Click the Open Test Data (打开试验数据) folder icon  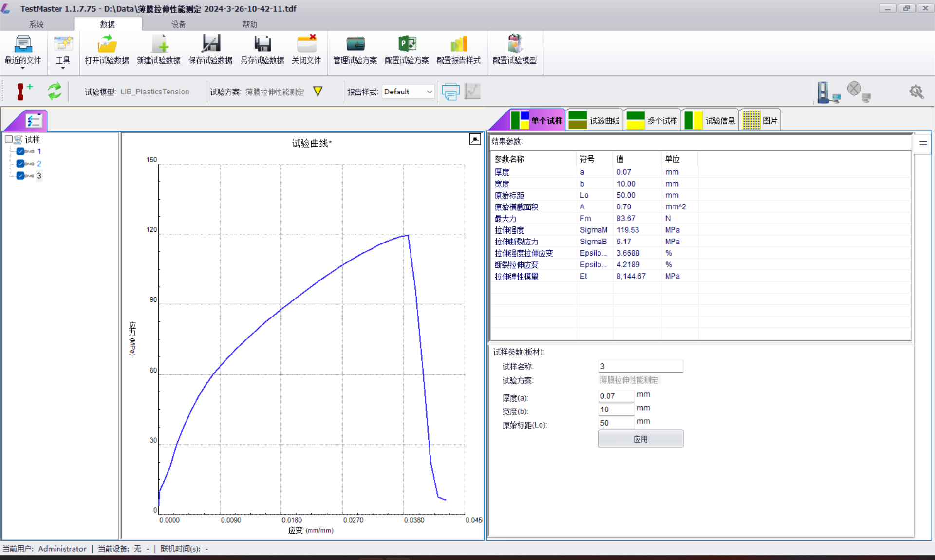[x=107, y=44]
